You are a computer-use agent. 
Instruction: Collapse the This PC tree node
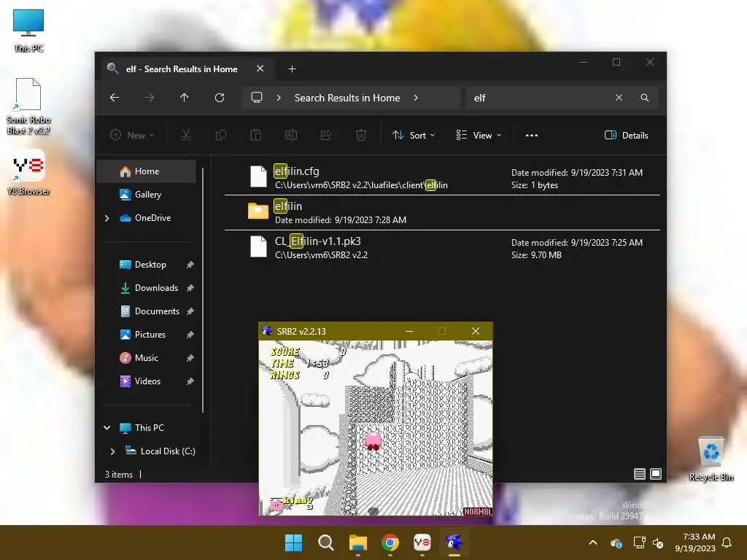point(107,427)
